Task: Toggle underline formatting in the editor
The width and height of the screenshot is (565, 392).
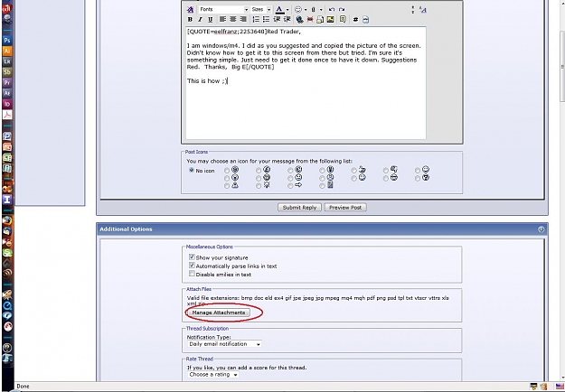Action: tap(210, 20)
